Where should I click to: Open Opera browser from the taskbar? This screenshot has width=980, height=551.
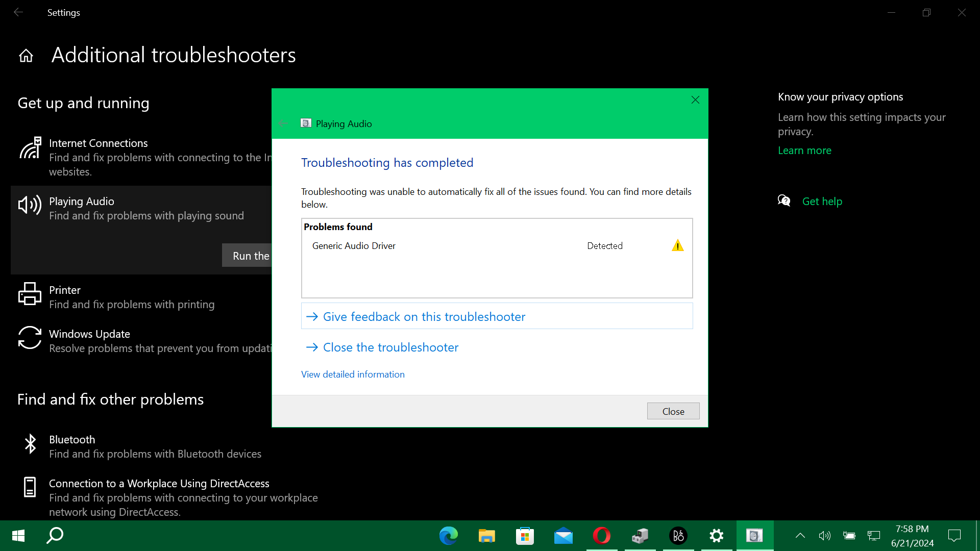(x=601, y=536)
